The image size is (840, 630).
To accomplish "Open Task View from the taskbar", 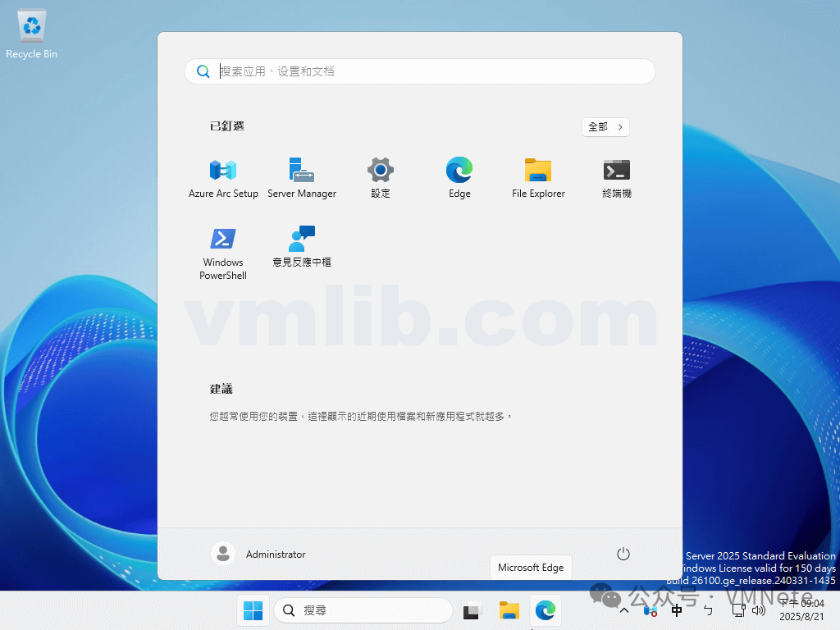I will click(471, 610).
